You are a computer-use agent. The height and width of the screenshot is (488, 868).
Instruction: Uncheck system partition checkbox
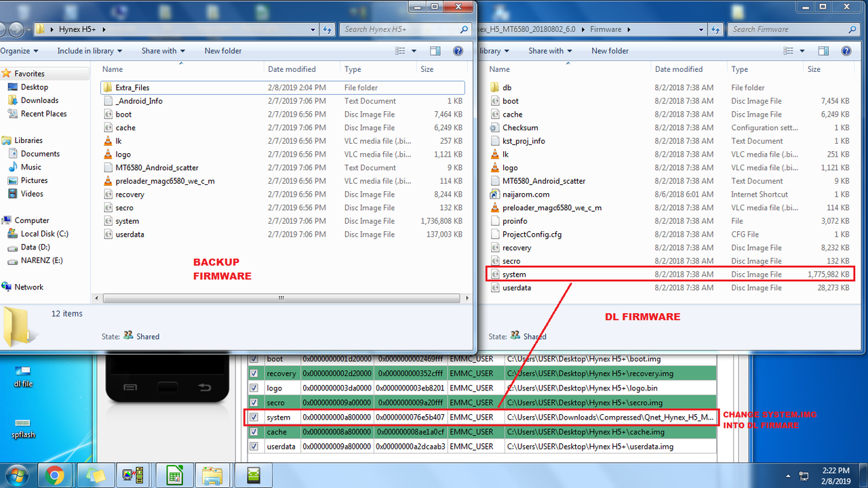coord(254,417)
